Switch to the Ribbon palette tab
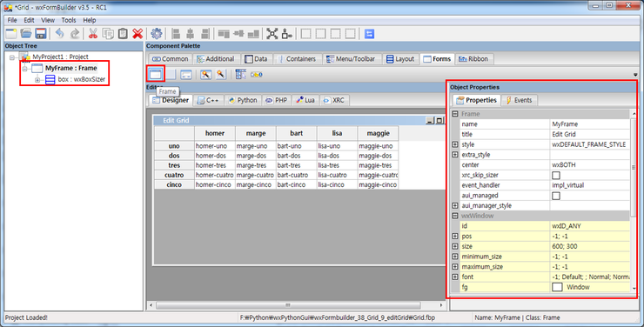644x327 pixels. click(473, 59)
